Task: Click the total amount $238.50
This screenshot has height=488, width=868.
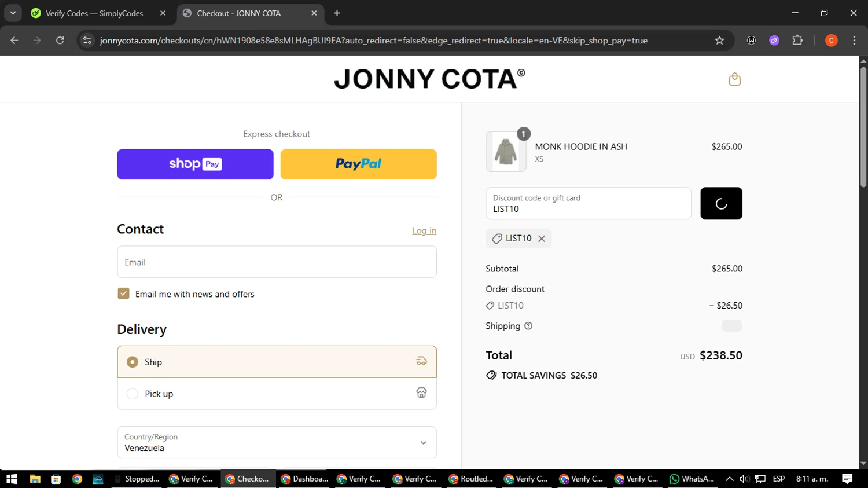Action: [x=721, y=355]
